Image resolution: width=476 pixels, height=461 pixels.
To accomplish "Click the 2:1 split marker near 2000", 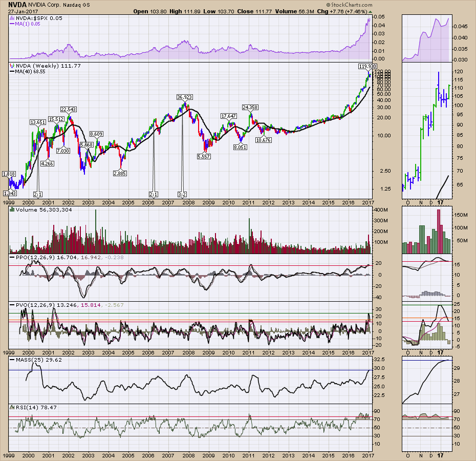I will point(38,195).
